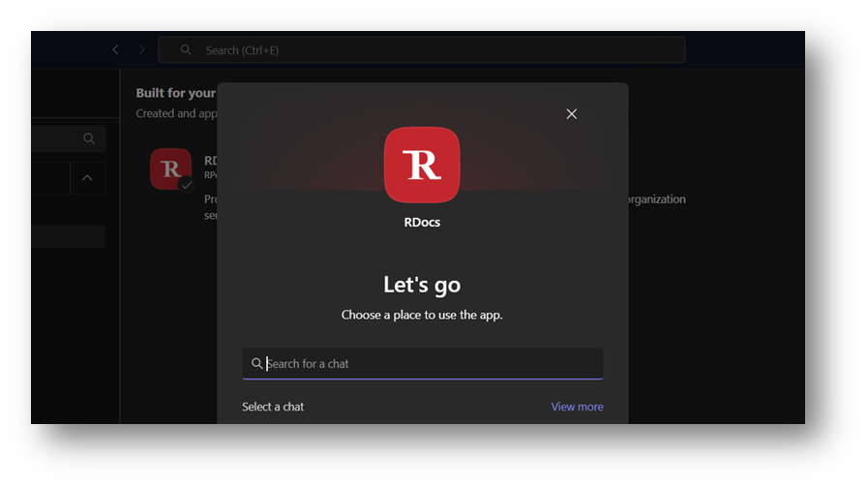Go back using the Teams back arrow
Viewport: 868px width, 487px height.
click(x=116, y=50)
